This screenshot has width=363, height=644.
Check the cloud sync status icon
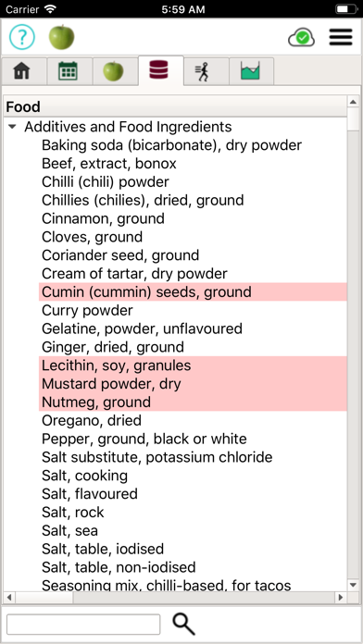point(301,38)
